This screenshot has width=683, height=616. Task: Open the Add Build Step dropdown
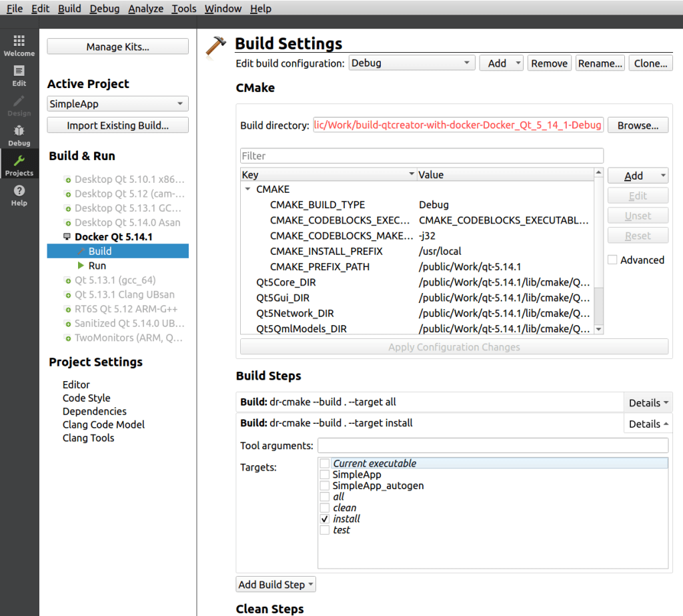point(275,584)
